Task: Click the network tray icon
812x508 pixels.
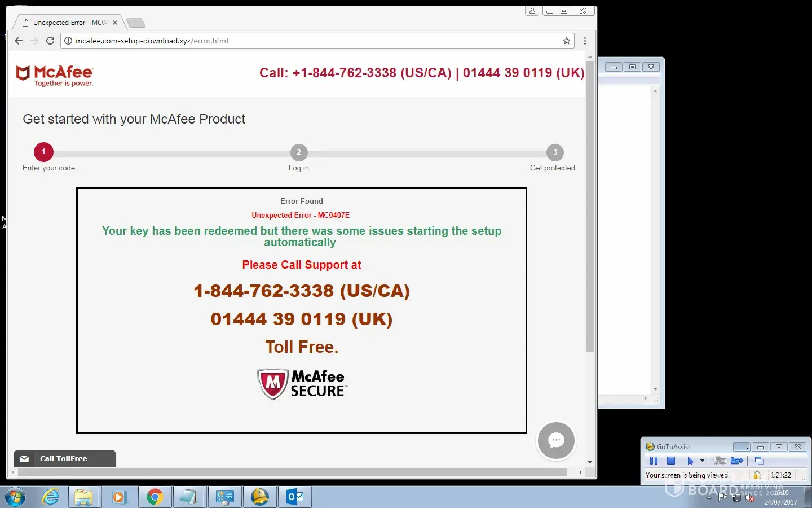Action: click(x=736, y=498)
